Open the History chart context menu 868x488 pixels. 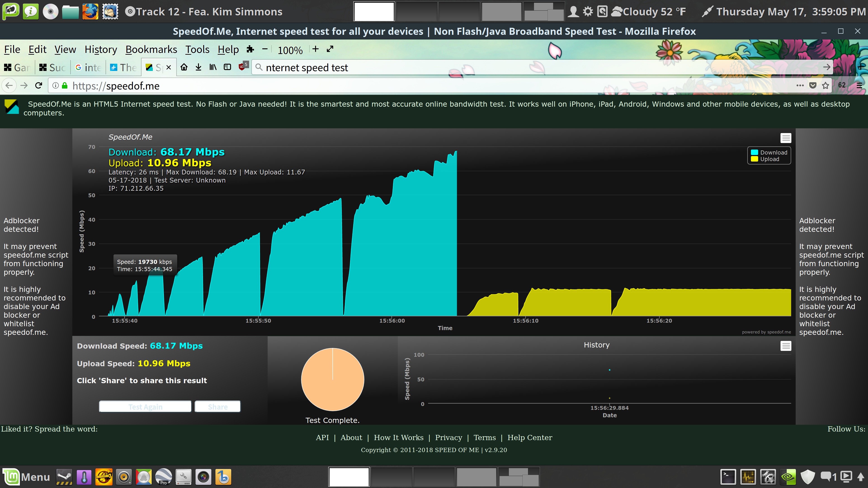coord(786,346)
